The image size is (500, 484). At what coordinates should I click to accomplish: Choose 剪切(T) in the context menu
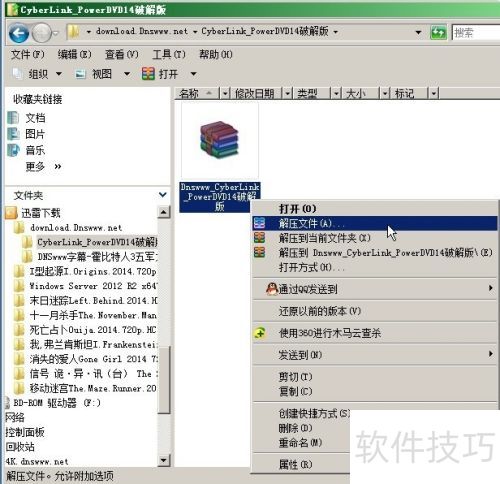tap(375, 377)
